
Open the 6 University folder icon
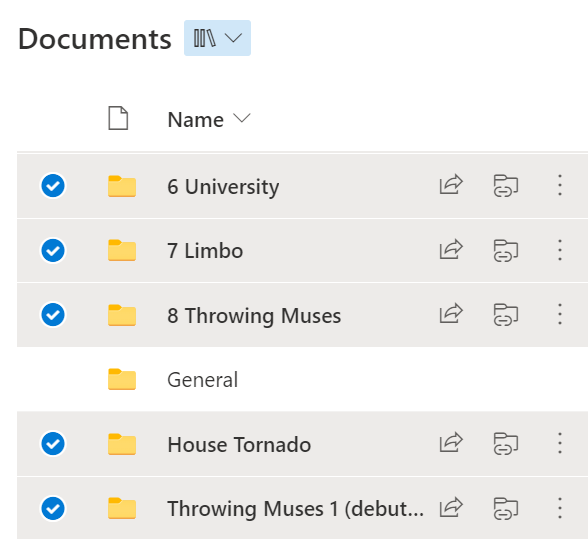tap(122, 186)
